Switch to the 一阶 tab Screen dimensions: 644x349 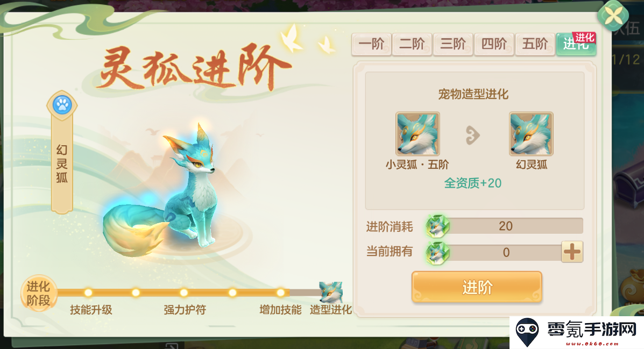[x=371, y=44]
